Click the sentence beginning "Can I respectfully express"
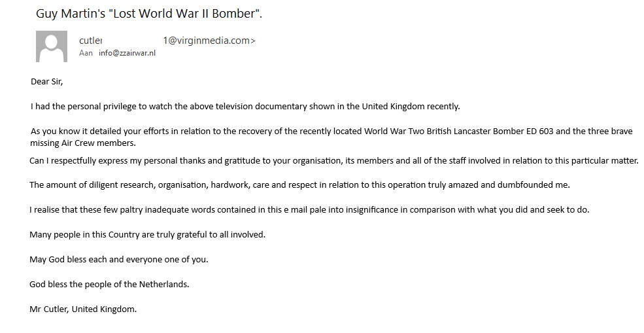Viewport: 644px width, 333px height. 333,160
